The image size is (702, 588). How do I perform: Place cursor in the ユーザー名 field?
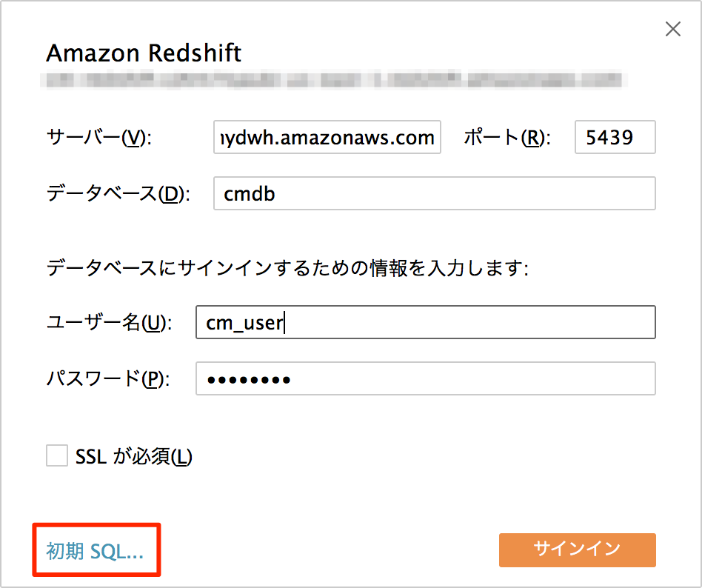[426, 322]
